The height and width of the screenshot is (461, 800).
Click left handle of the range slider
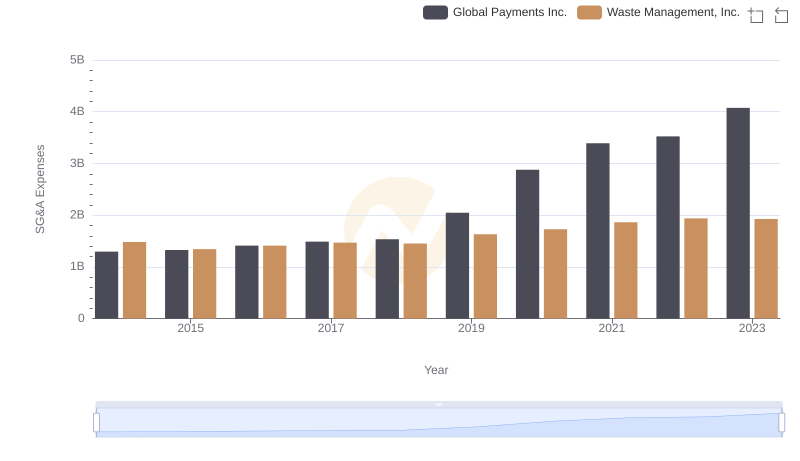tap(96, 422)
